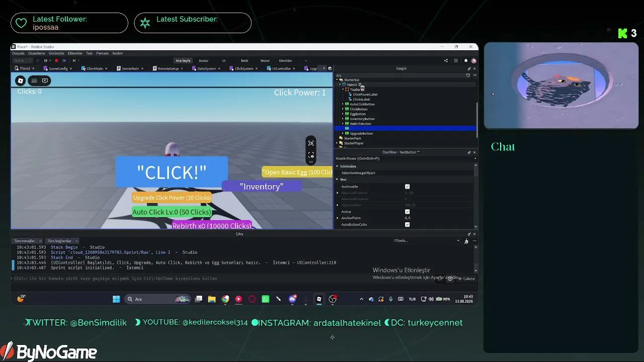Click the Auto Click Lv.0 button
The width and height of the screenshot is (644, 362).
(x=172, y=212)
